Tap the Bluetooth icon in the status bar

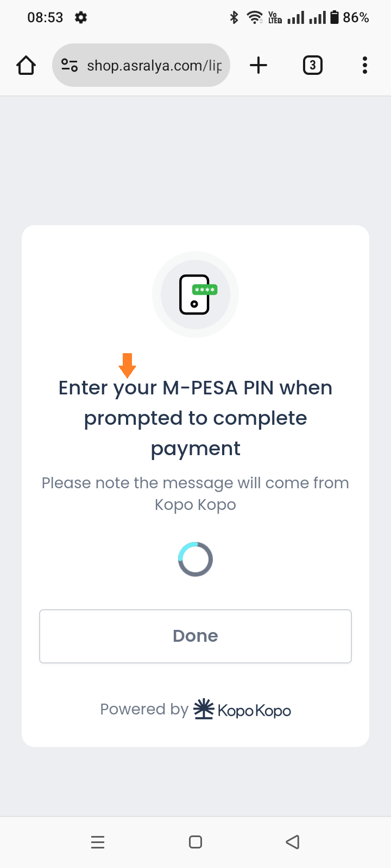(234, 17)
